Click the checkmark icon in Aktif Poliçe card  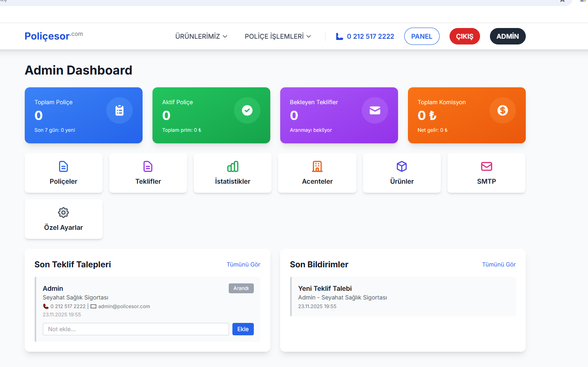click(x=247, y=110)
